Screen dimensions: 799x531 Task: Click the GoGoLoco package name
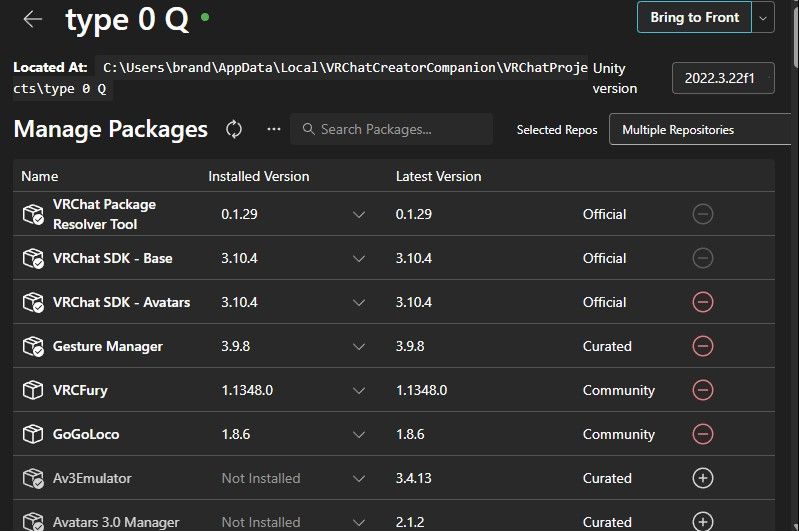pyautogui.click(x=86, y=434)
